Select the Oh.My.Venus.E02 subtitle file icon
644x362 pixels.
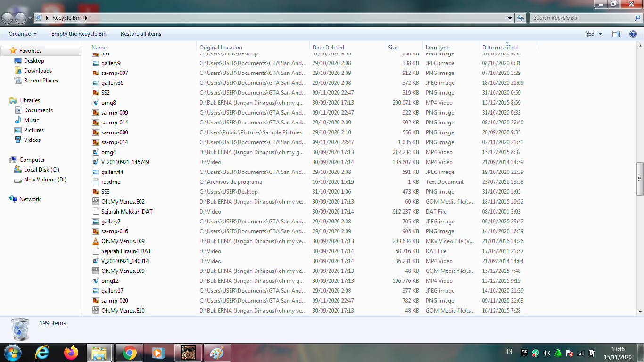coord(96,202)
